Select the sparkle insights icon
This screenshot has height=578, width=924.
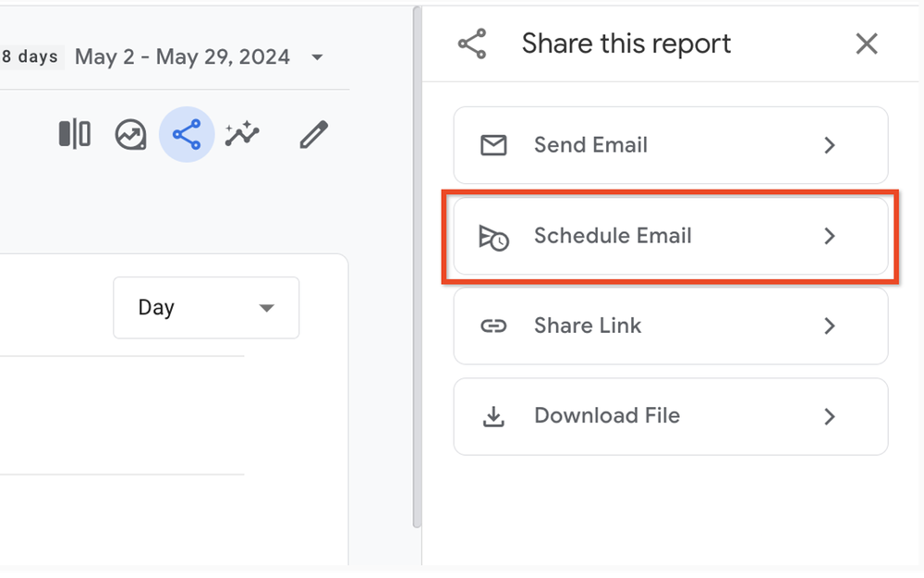coord(241,134)
